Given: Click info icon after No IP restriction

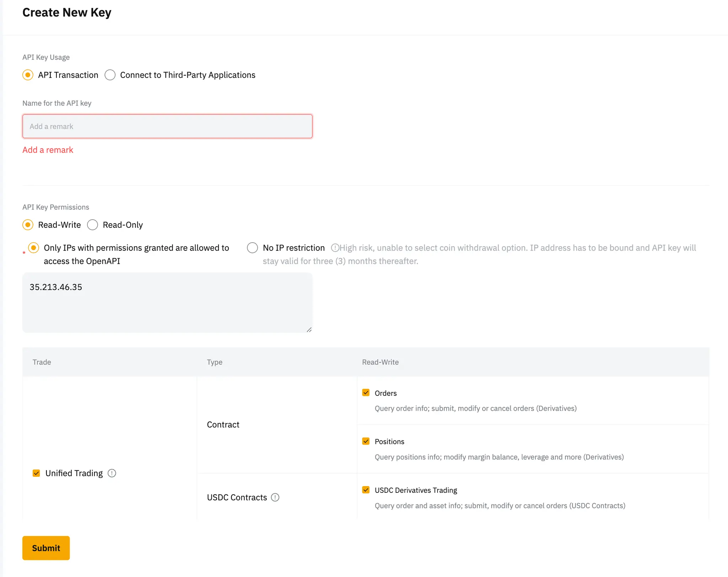Looking at the screenshot, I should (334, 248).
